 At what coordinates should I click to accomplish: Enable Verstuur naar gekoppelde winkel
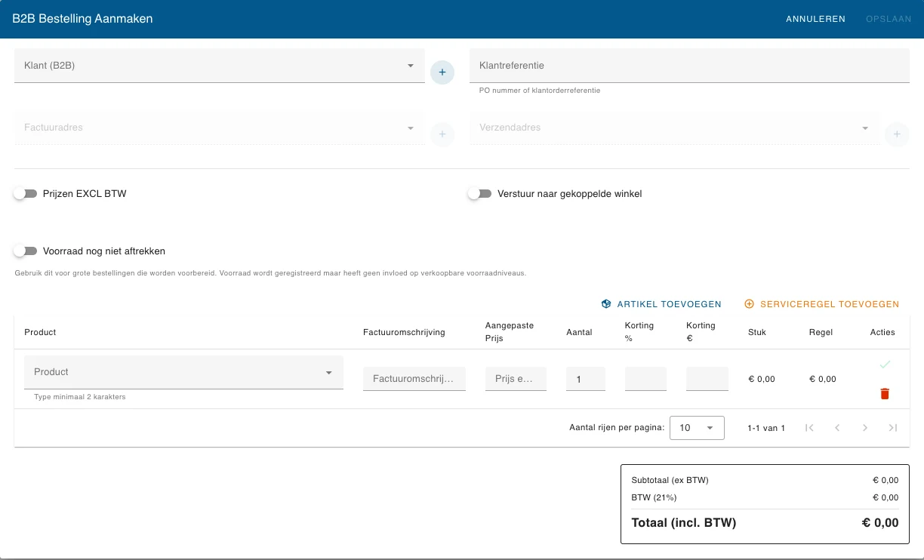tap(480, 194)
